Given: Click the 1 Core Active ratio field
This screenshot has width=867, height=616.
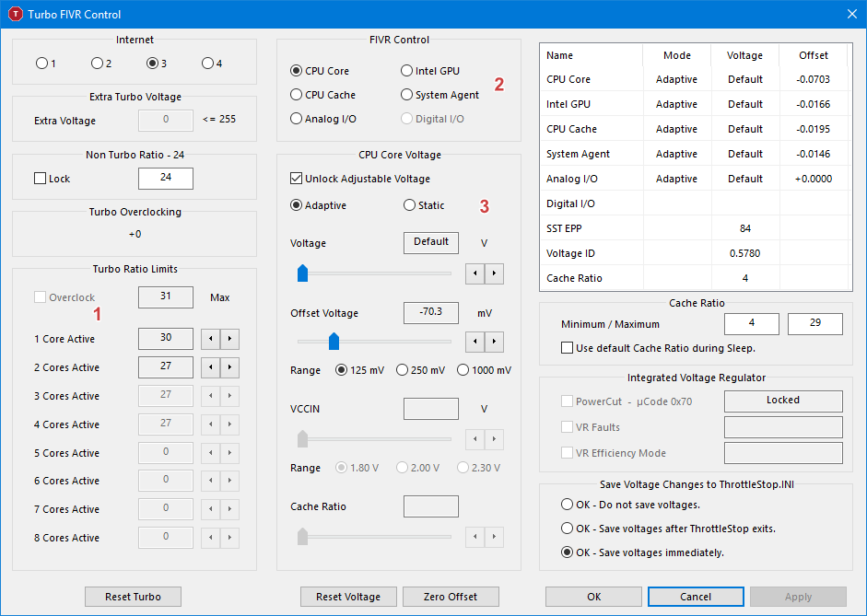Looking at the screenshot, I should coord(166,338).
